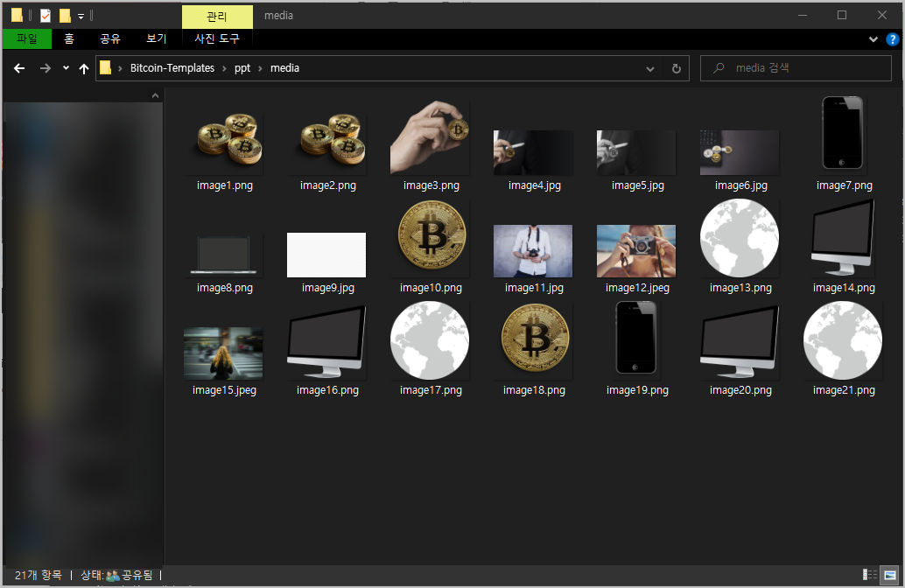Select image7.png phone thumbnail
Viewport: 905px width, 588px height.
click(843, 133)
